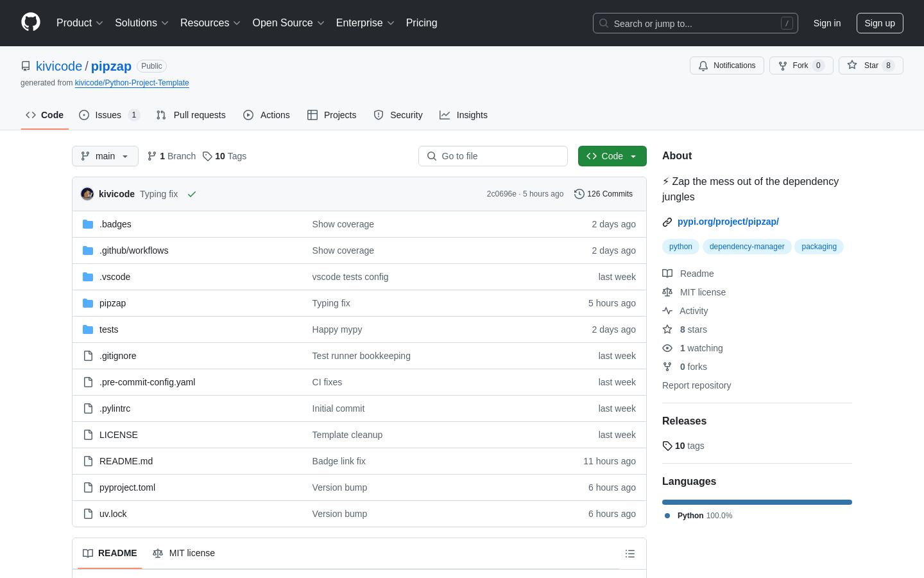The width and height of the screenshot is (924, 578).
Task: Open the Code tab
Action: (45, 115)
